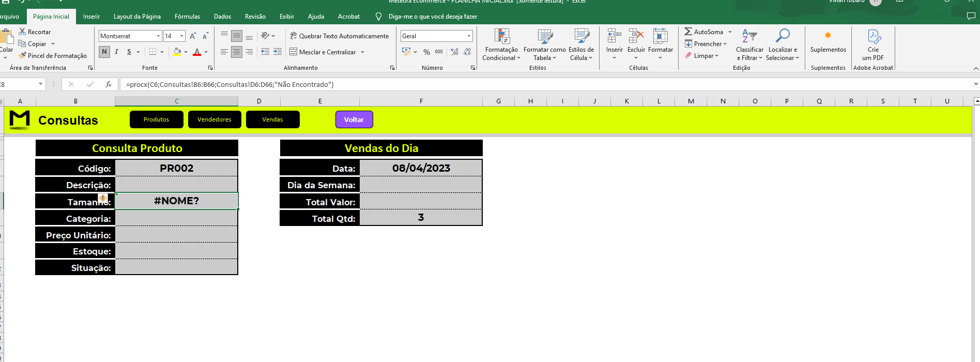The height and width of the screenshot is (362, 980).
Task: Open the Revisão tab
Action: point(255,17)
